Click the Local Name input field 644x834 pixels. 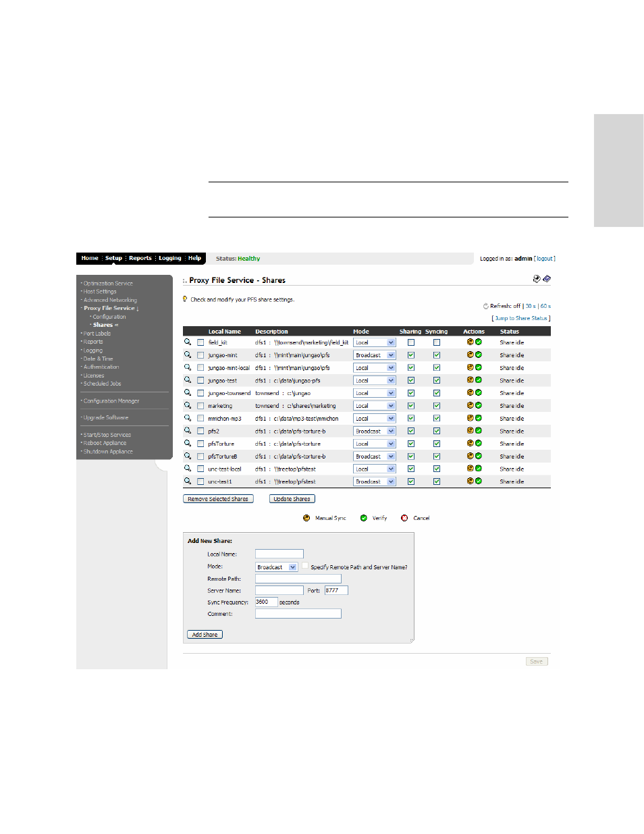click(x=279, y=554)
